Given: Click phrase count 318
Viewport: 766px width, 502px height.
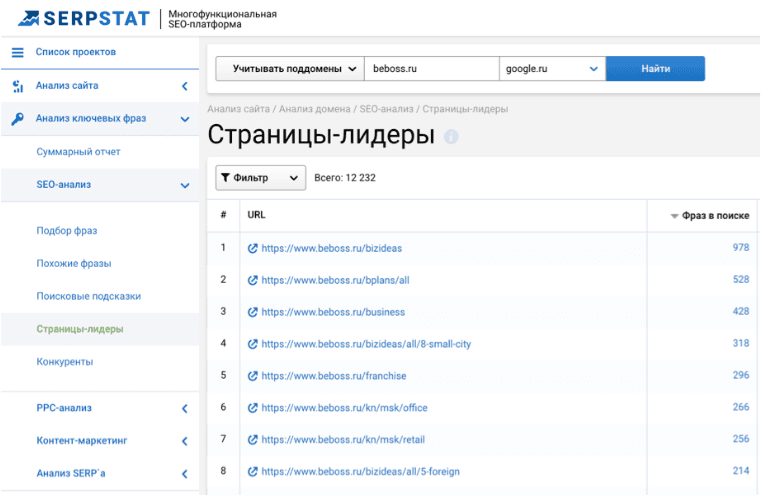Looking at the screenshot, I should [741, 343].
